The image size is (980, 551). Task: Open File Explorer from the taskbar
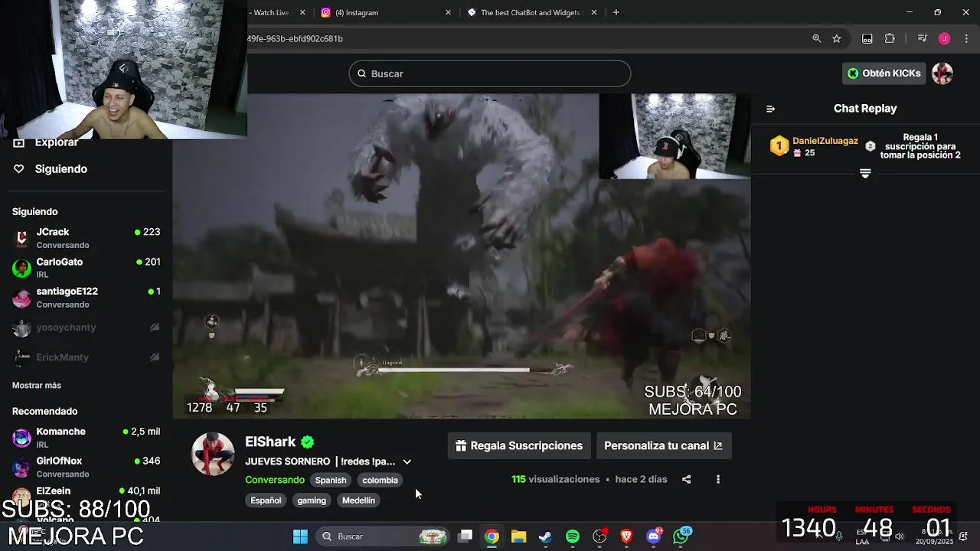point(518,536)
